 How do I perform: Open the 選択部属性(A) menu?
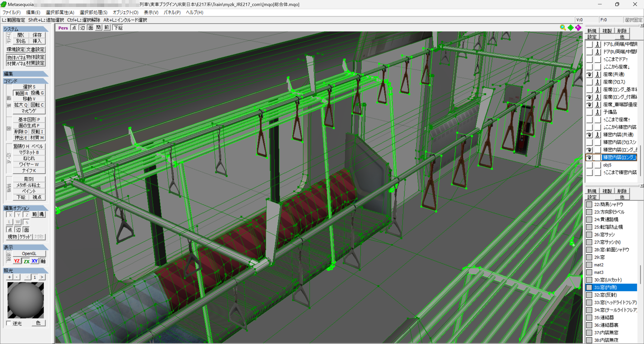pyautogui.click(x=60, y=13)
